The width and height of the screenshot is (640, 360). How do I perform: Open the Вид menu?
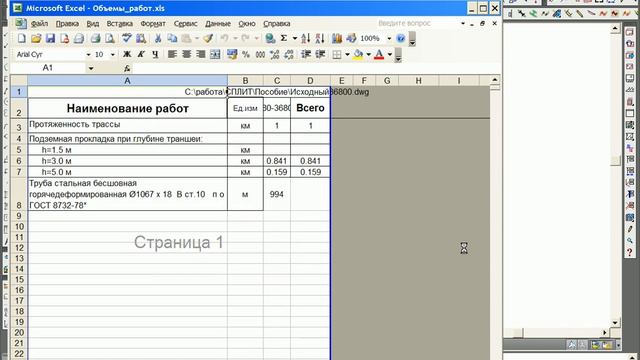(93, 24)
